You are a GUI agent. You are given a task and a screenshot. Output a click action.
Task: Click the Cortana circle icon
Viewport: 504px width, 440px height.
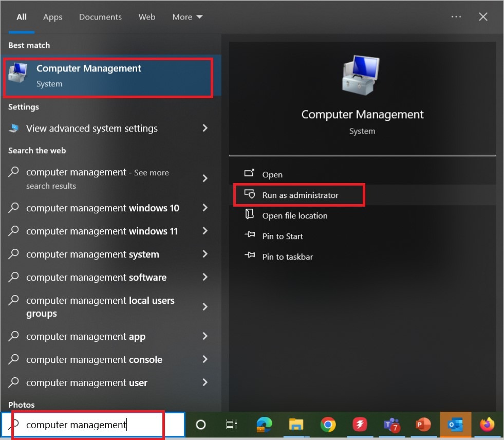201,425
